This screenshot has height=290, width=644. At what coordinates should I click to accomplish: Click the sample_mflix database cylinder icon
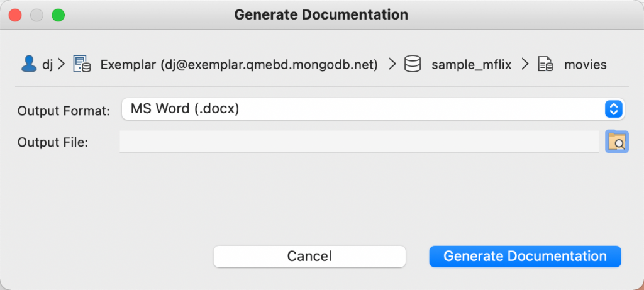pyautogui.click(x=413, y=65)
